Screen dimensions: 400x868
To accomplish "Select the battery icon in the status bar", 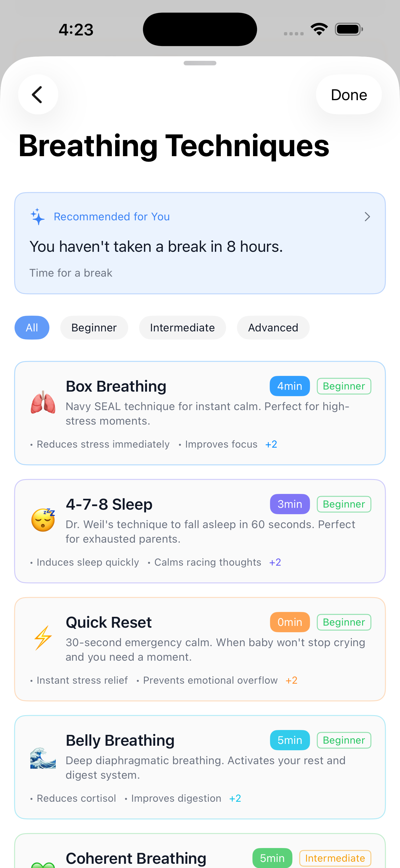I will pos(348,29).
